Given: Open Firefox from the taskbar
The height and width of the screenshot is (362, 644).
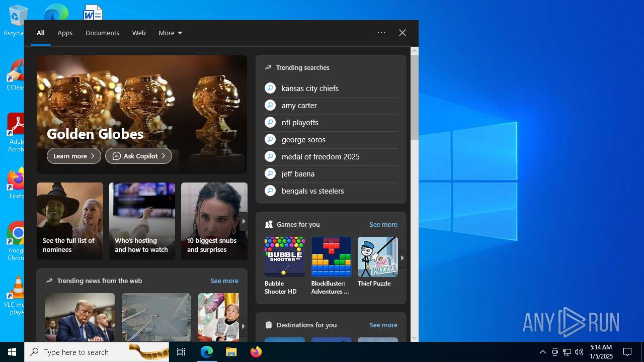Looking at the screenshot, I should click(x=256, y=352).
